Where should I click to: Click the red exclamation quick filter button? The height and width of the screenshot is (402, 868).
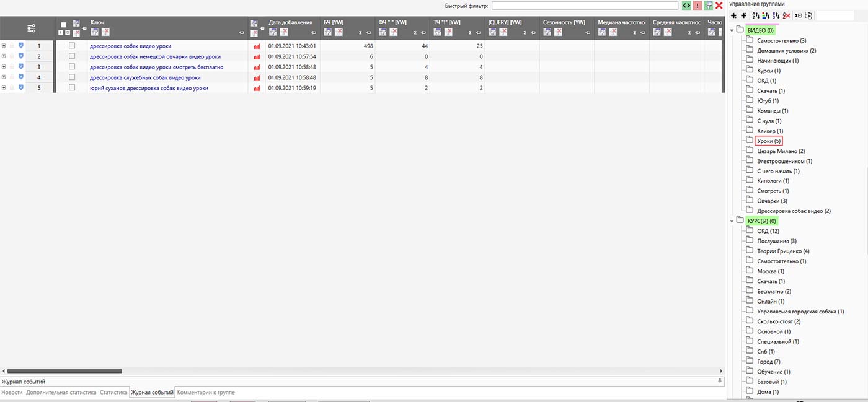tap(697, 6)
